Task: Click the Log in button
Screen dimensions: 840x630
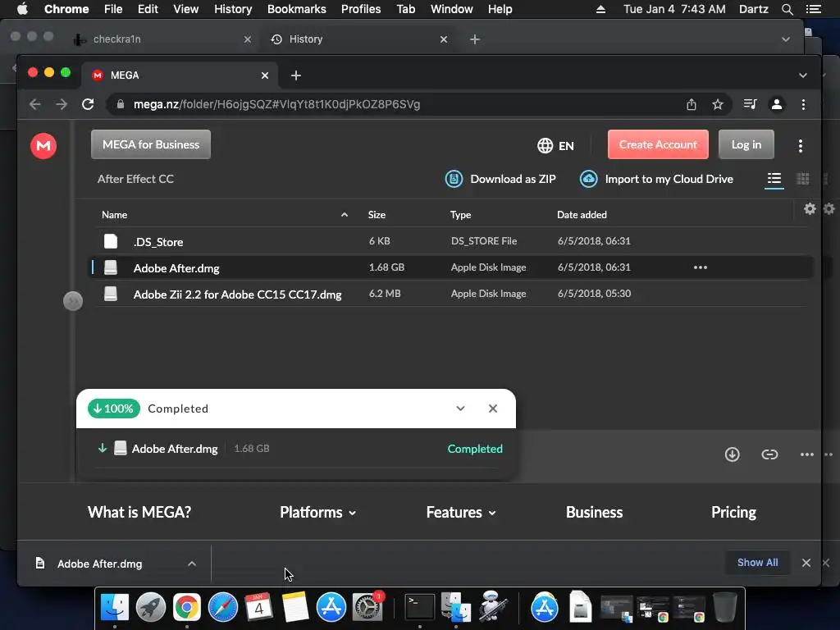Action: [746, 144]
